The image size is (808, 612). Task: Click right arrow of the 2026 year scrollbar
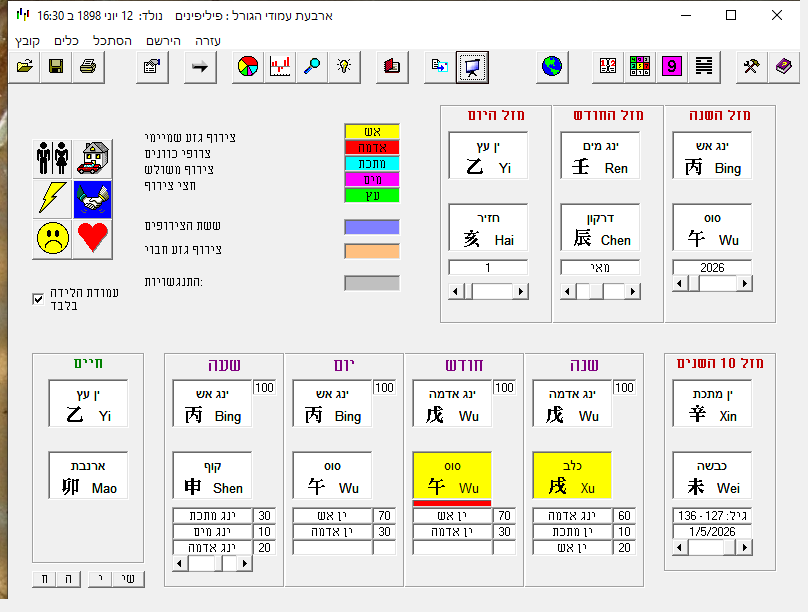point(745,284)
